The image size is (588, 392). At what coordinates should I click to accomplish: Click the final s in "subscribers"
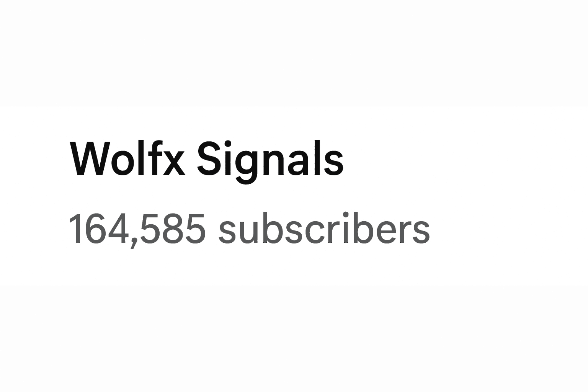point(421,232)
